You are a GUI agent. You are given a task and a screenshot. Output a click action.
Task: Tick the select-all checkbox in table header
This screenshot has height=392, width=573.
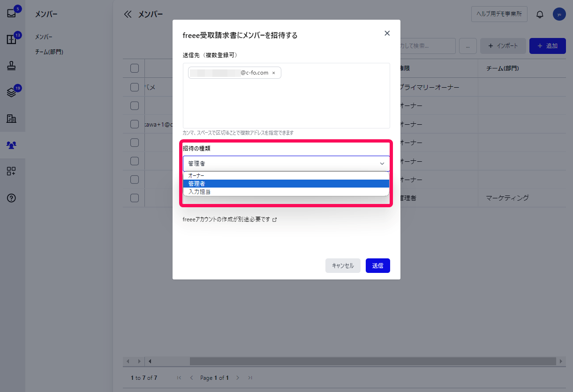pyautogui.click(x=135, y=68)
